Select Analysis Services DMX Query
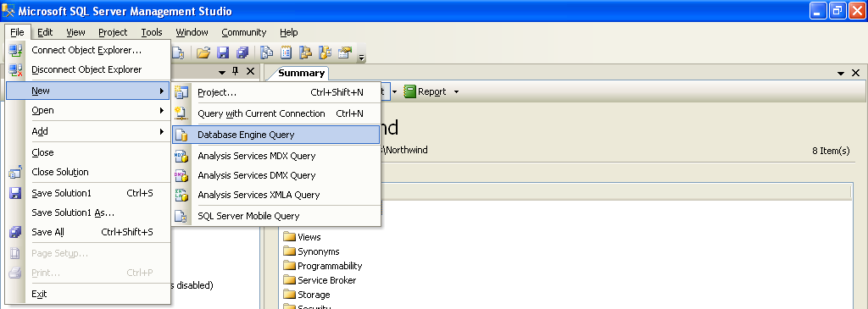This screenshot has width=868, height=309. coord(276,175)
